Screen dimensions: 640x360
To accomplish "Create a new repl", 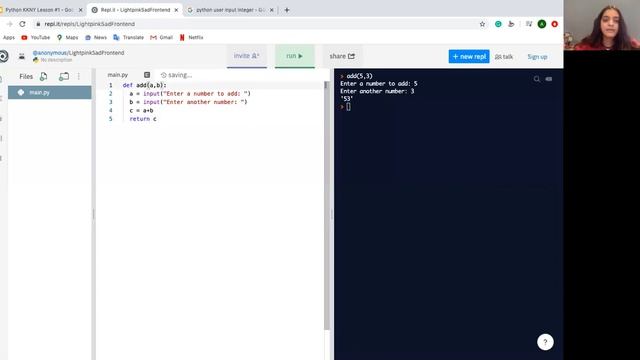I will tap(469, 56).
